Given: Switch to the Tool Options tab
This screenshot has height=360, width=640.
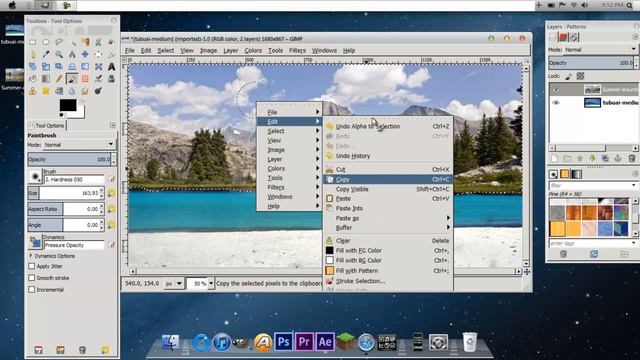Looking at the screenshot, I should point(47,126).
